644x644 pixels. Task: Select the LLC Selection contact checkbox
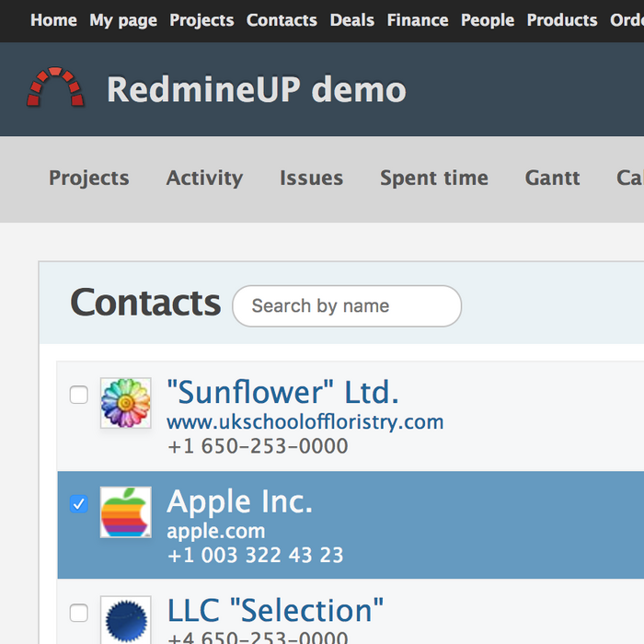tap(79, 613)
